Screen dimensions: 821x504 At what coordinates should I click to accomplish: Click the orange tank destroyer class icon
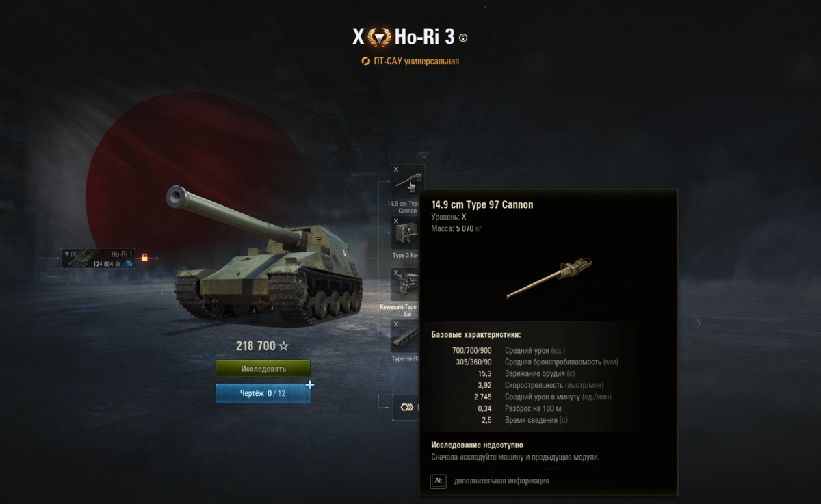pos(366,61)
